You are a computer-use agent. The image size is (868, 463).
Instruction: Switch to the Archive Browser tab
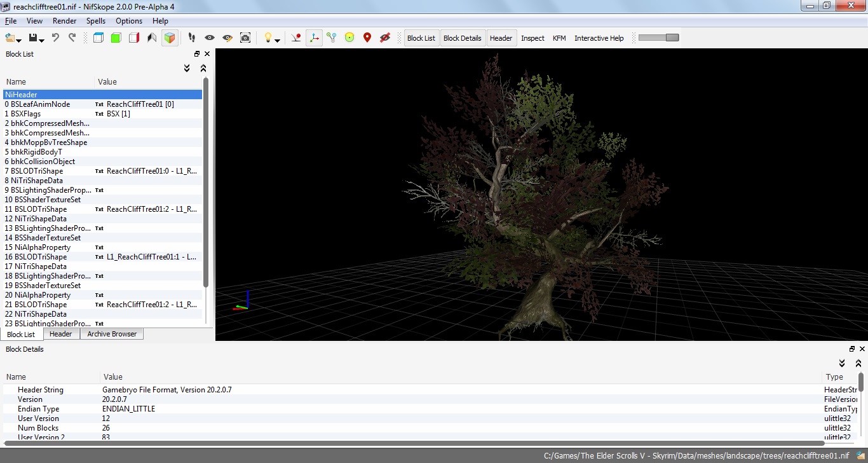112,334
